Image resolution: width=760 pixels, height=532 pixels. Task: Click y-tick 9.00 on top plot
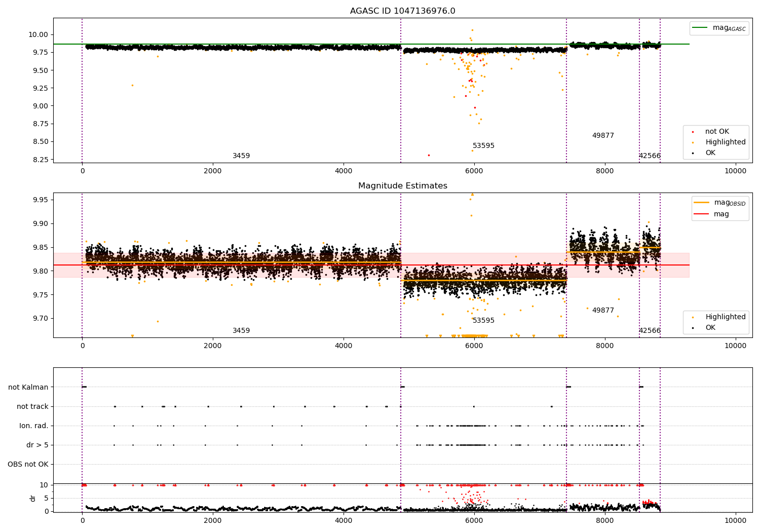(x=40, y=106)
